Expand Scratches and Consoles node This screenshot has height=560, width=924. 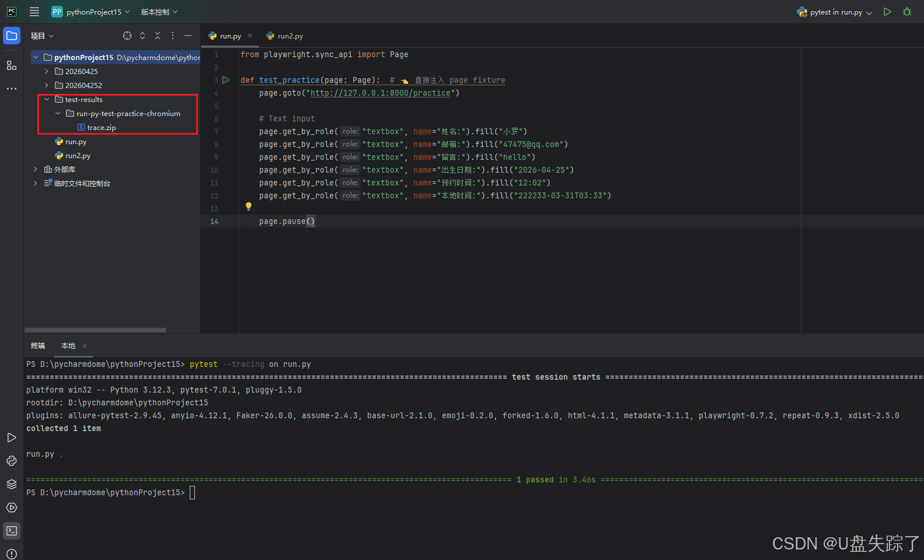click(x=36, y=183)
